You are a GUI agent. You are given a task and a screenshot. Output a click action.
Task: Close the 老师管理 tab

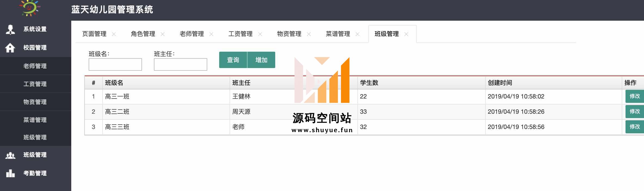click(x=211, y=34)
